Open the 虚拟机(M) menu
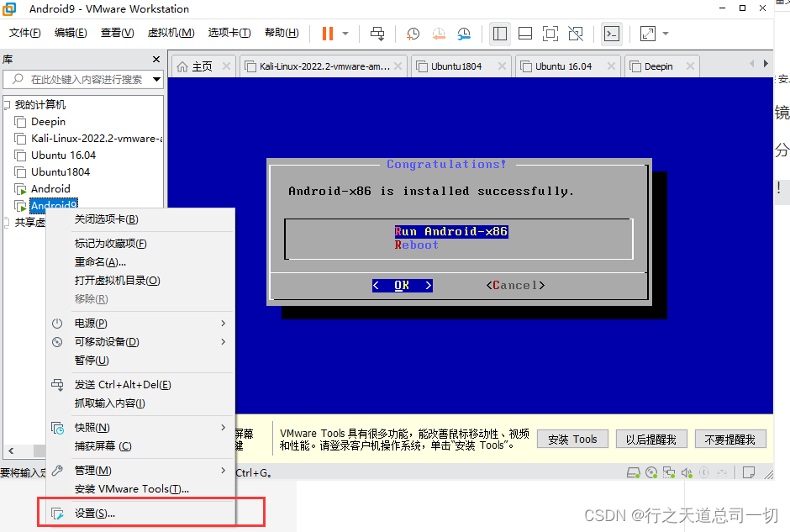 coord(171,33)
